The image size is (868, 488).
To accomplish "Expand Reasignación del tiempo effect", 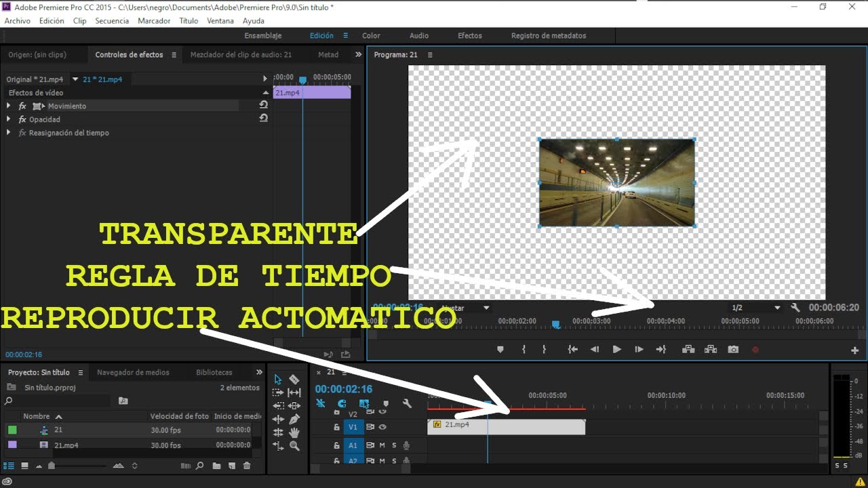I will pyautogui.click(x=9, y=133).
